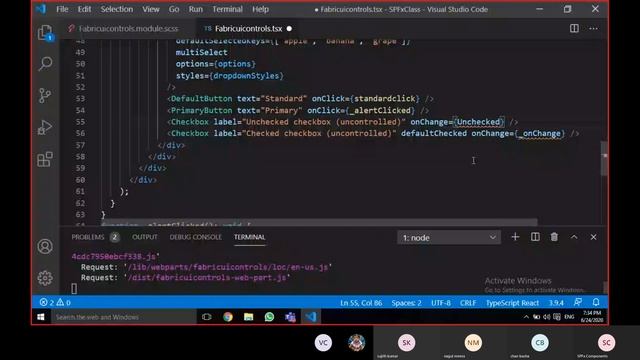Image resolution: width=640 pixels, height=360 pixels.
Task: Click the editor vertical scrollbar
Action: tap(604, 158)
